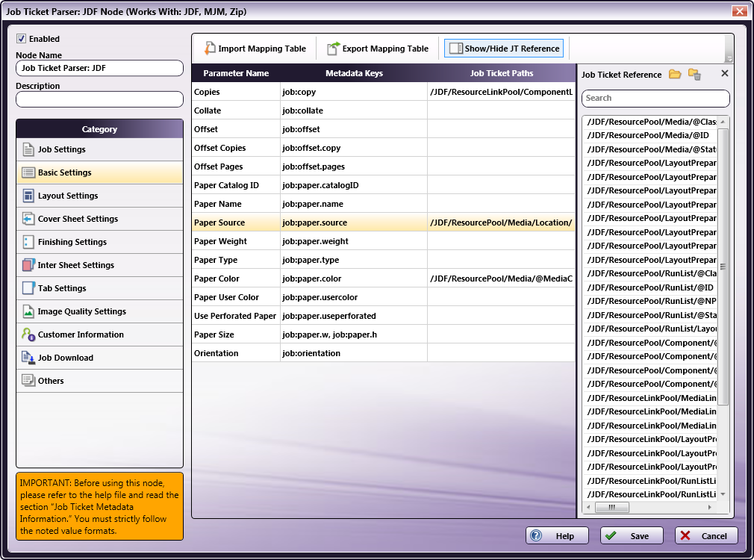Click reference list scroll up arrow
Image resolution: width=754 pixels, height=560 pixels.
pyautogui.click(x=723, y=122)
